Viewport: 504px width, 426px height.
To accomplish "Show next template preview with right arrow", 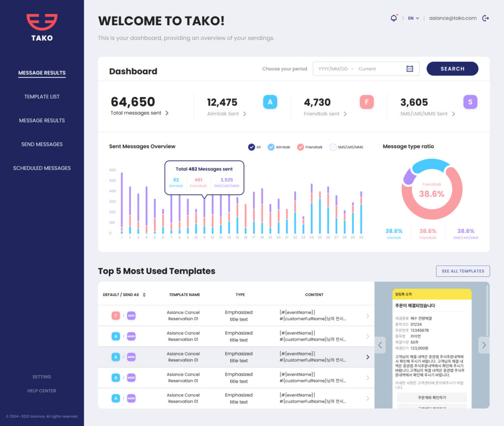I will click(x=484, y=345).
